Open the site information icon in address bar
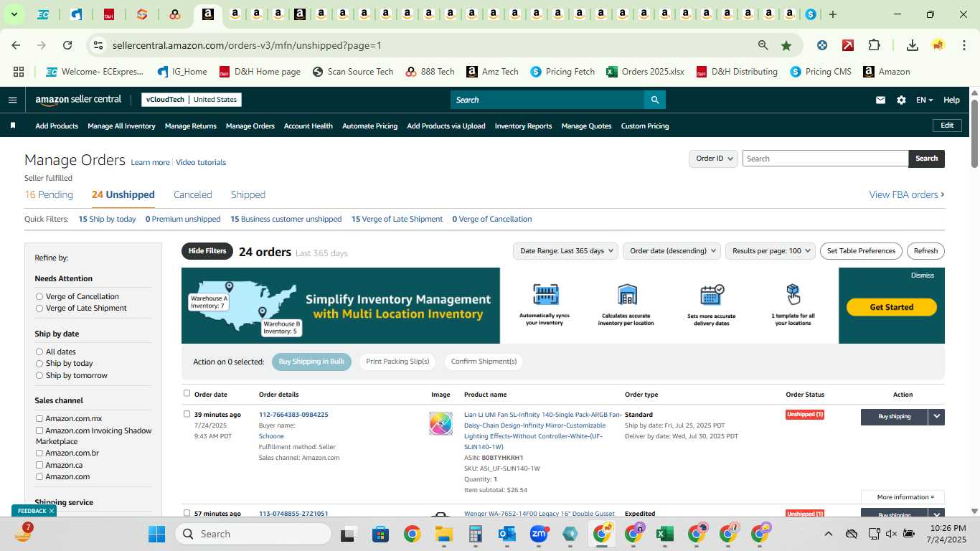Image resolution: width=980 pixels, height=551 pixels. [98, 45]
